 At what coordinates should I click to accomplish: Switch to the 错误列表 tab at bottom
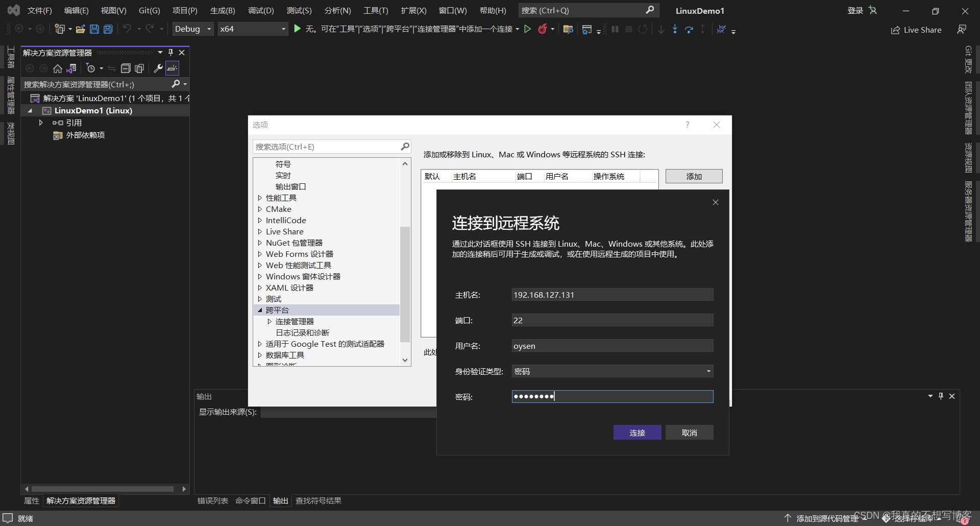(x=212, y=500)
